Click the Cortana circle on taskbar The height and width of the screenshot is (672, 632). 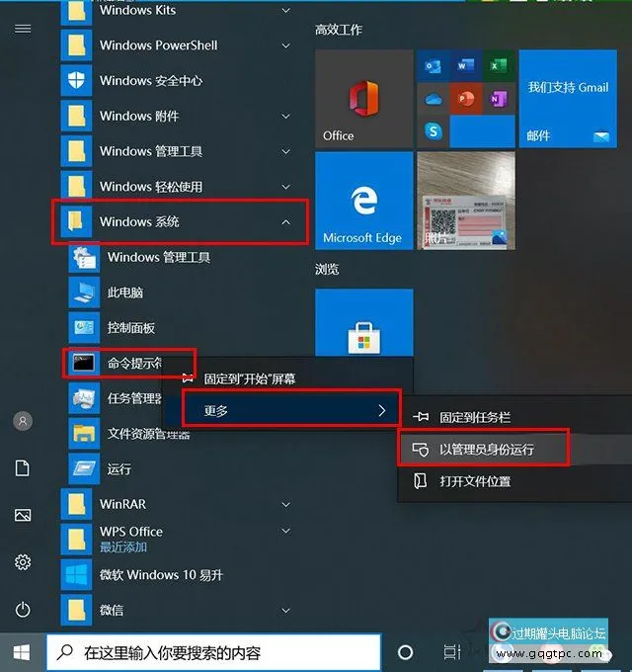click(405, 652)
